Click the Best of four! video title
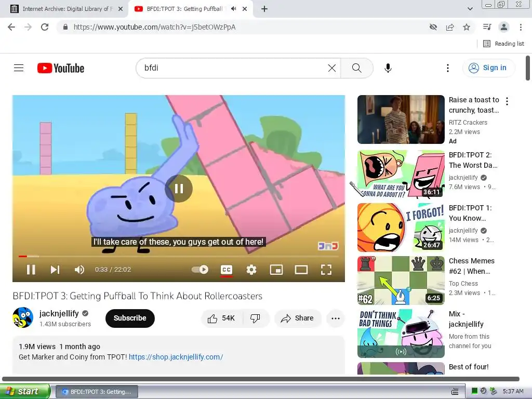 pyautogui.click(x=469, y=367)
